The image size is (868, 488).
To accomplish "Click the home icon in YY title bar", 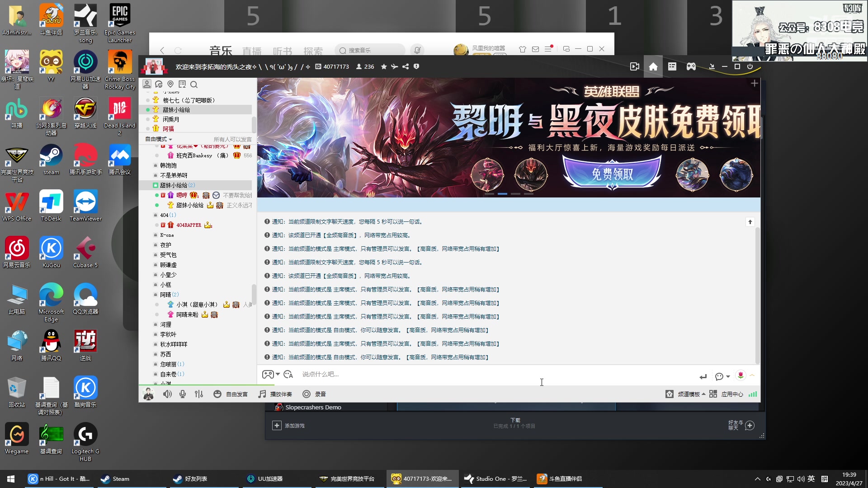I will pyautogui.click(x=653, y=66).
